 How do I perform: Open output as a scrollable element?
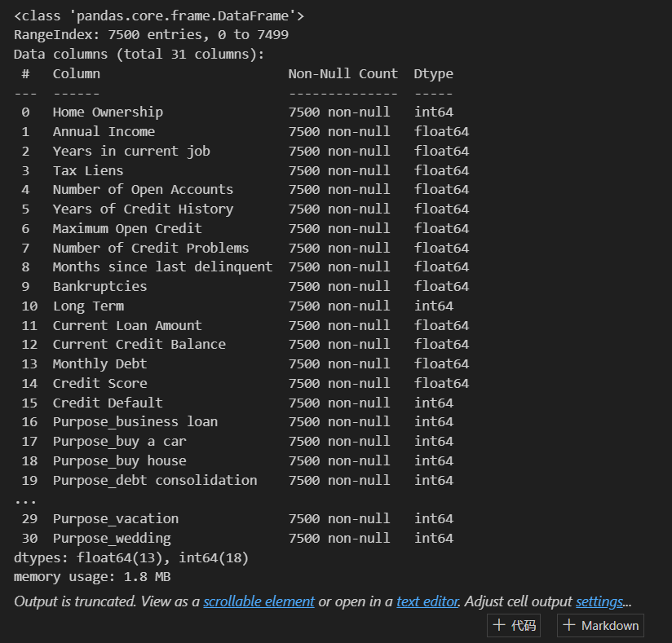pyautogui.click(x=259, y=601)
